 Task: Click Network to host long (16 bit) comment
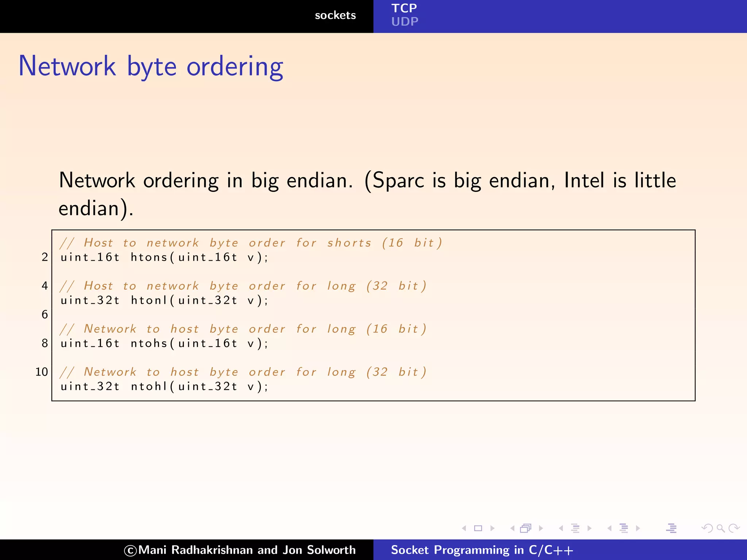pyautogui.click(x=243, y=329)
